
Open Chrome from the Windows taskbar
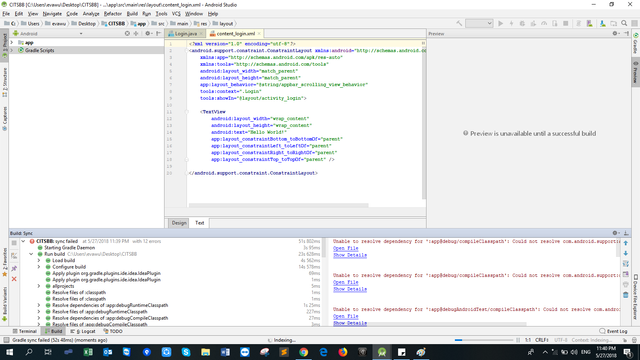[x=303, y=352]
